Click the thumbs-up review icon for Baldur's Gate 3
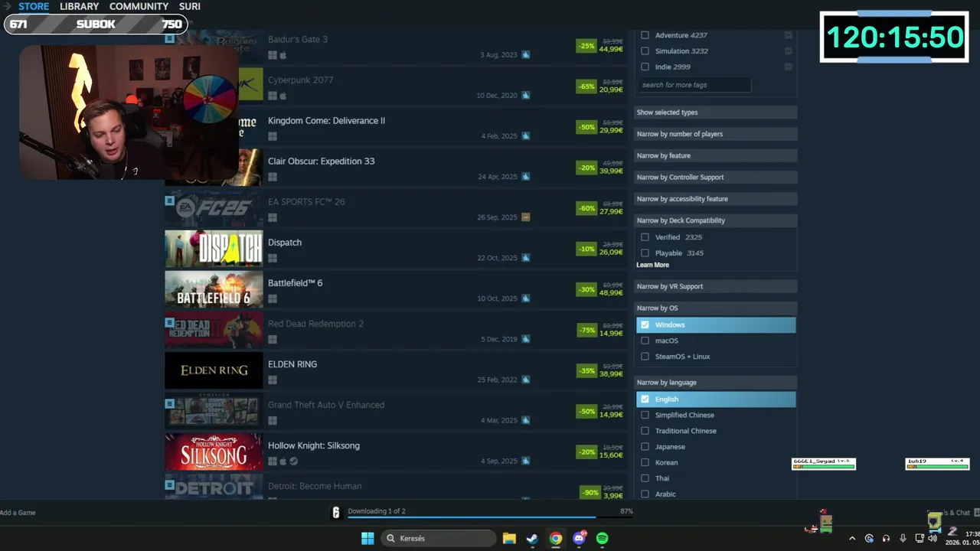Image resolution: width=980 pixels, height=551 pixels. pos(525,55)
